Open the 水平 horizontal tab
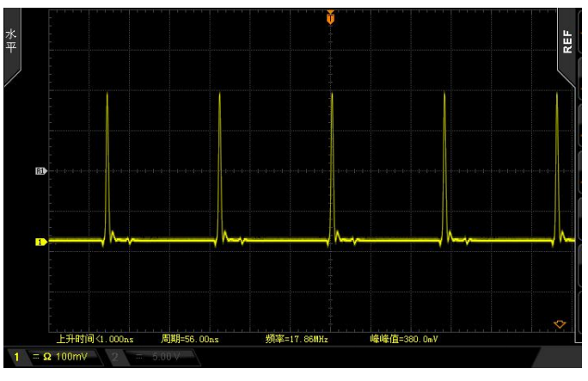The height and width of the screenshot is (381, 588). click(x=11, y=41)
